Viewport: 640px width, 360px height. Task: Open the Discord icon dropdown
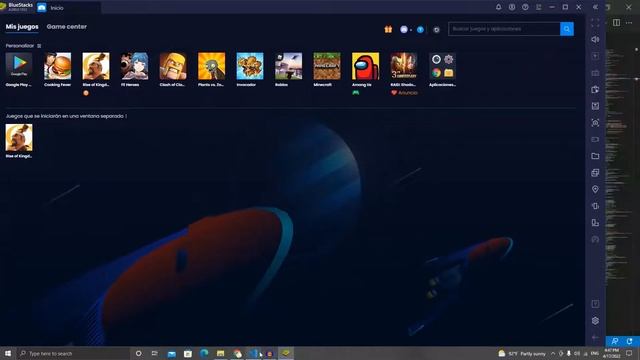[x=405, y=29]
